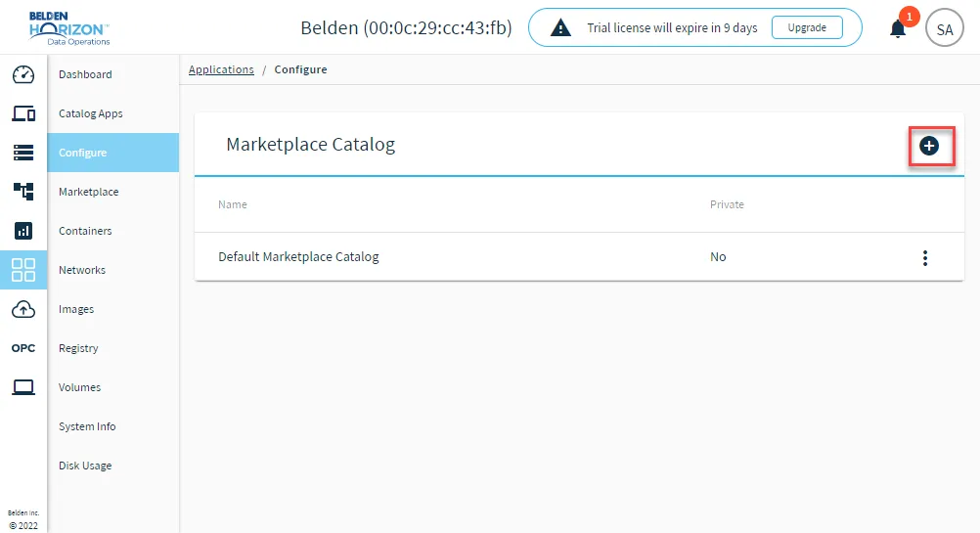Open Containers menu item
The height and width of the screenshot is (533, 980).
[x=113, y=231]
